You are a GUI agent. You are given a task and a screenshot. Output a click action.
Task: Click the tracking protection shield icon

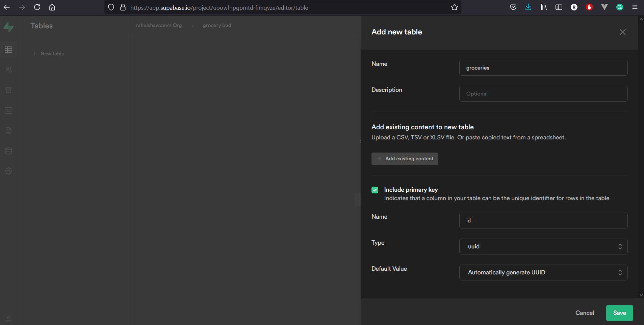pos(111,7)
